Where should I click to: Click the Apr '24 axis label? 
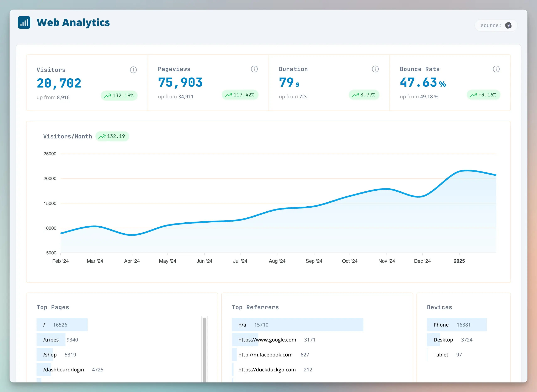pos(132,261)
